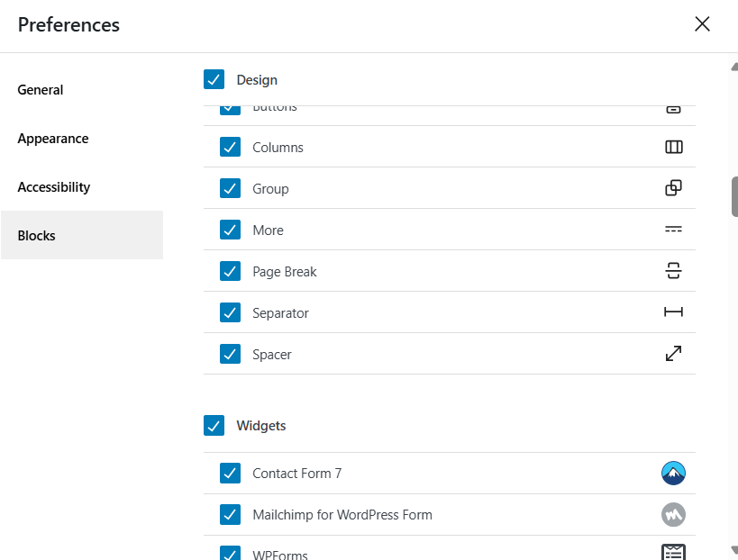Uncheck the Design group checkbox
738x560 pixels.
[x=214, y=79]
